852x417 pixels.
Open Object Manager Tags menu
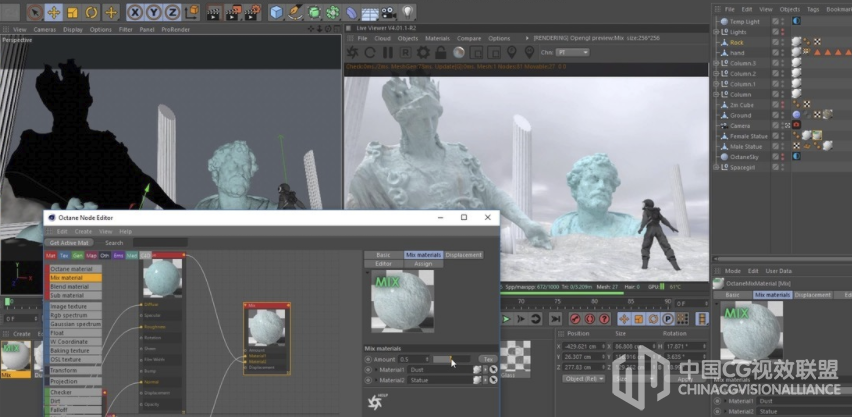[x=813, y=9]
